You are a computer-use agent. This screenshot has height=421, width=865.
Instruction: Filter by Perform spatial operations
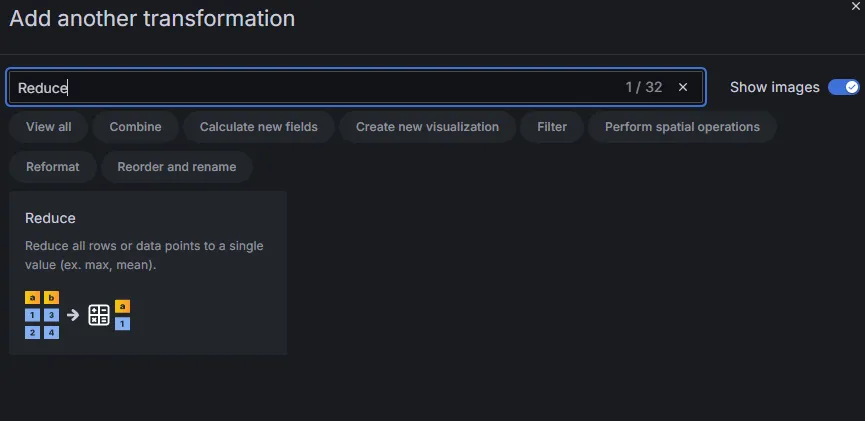pos(682,127)
